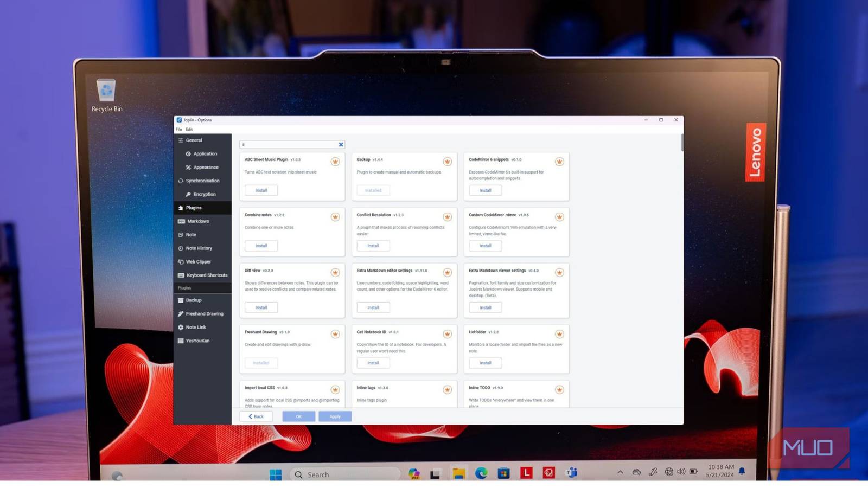Clear the plugin search with the X icon
Image resolution: width=868 pixels, height=488 pixels.
point(341,144)
